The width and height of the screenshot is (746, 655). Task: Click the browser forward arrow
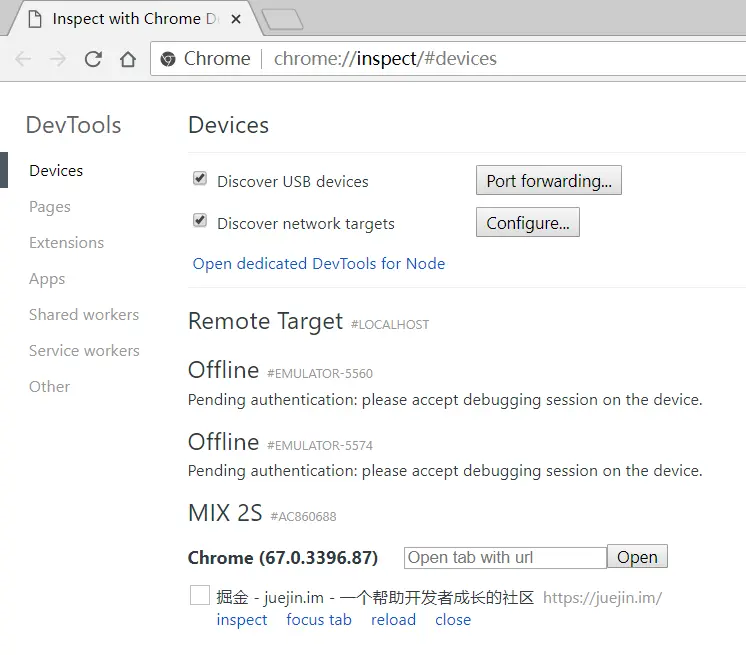(x=58, y=59)
